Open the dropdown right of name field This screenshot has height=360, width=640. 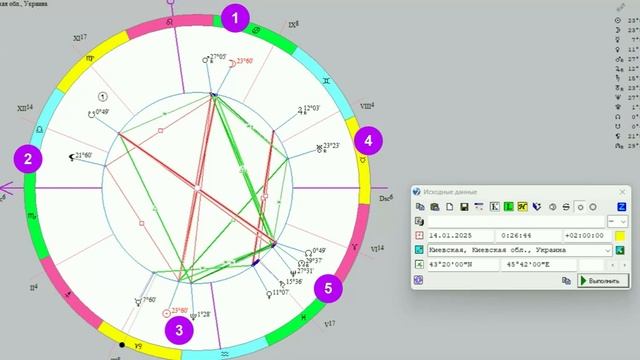(617, 222)
